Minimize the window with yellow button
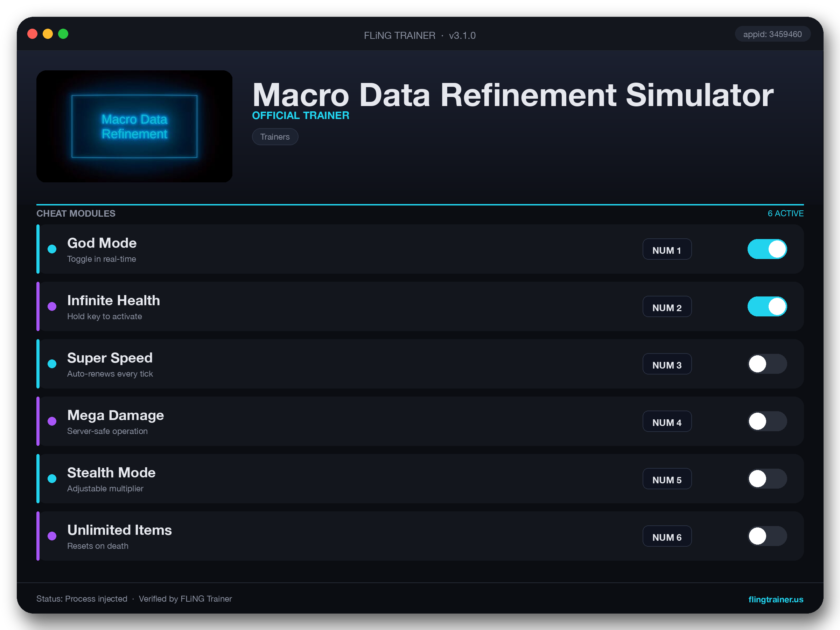Image resolution: width=840 pixels, height=630 pixels. pyautogui.click(x=48, y=34)
